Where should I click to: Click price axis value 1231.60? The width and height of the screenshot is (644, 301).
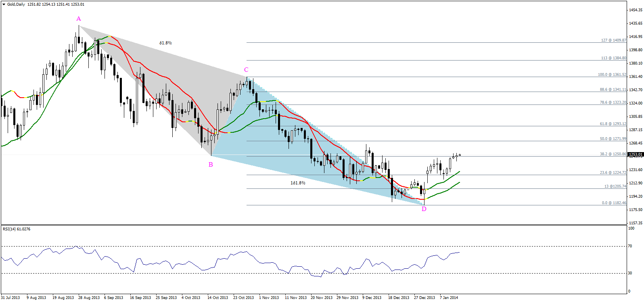636,170
